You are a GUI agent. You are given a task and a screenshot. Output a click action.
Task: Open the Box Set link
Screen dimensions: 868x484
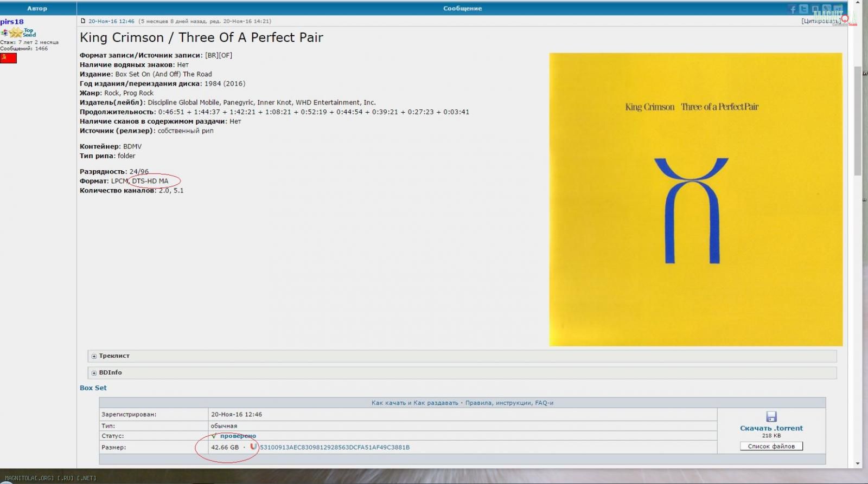pyautogui.click(x=93, y=388)
